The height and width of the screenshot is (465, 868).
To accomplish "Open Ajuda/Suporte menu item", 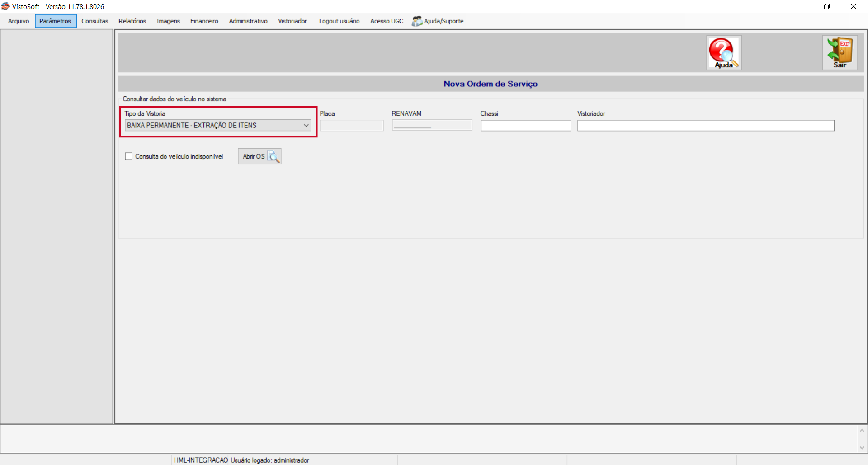I will click(438, 21).
